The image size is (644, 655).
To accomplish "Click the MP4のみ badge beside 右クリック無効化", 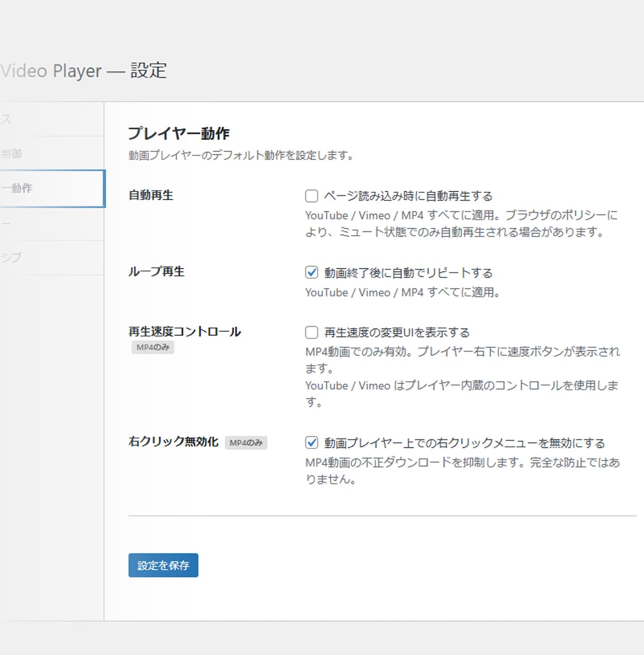I will (x=246, y=443).
